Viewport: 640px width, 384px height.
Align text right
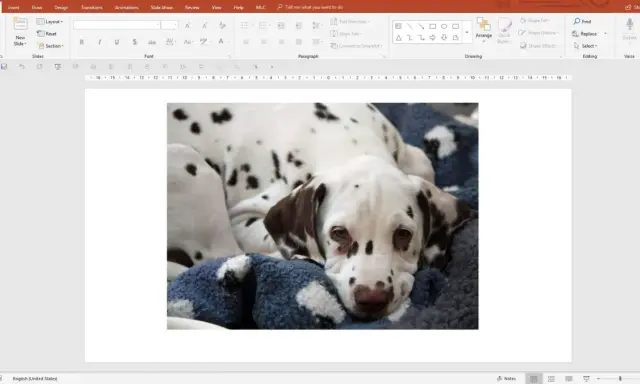pos(281,42)
